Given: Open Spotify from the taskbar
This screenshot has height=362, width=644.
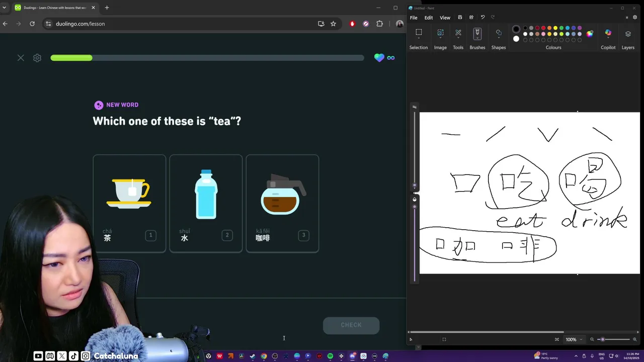Looking at the screenshot, I should pyautogui.click(x=330, y=356).
